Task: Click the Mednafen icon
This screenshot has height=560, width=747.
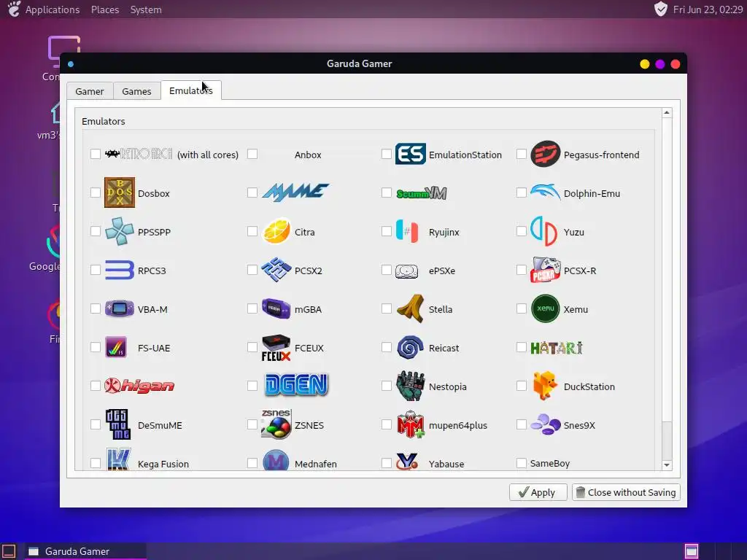Action: 276,460
